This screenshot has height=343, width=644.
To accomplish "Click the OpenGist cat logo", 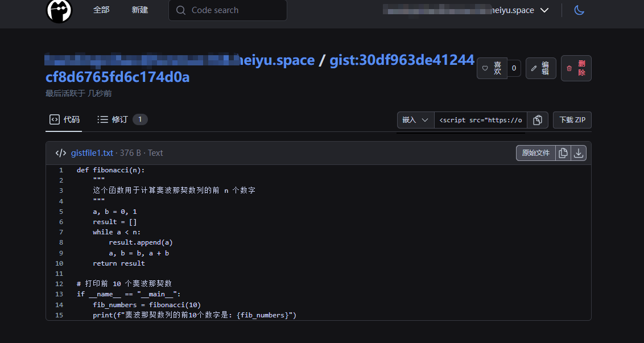I will (x=59, y=11).
